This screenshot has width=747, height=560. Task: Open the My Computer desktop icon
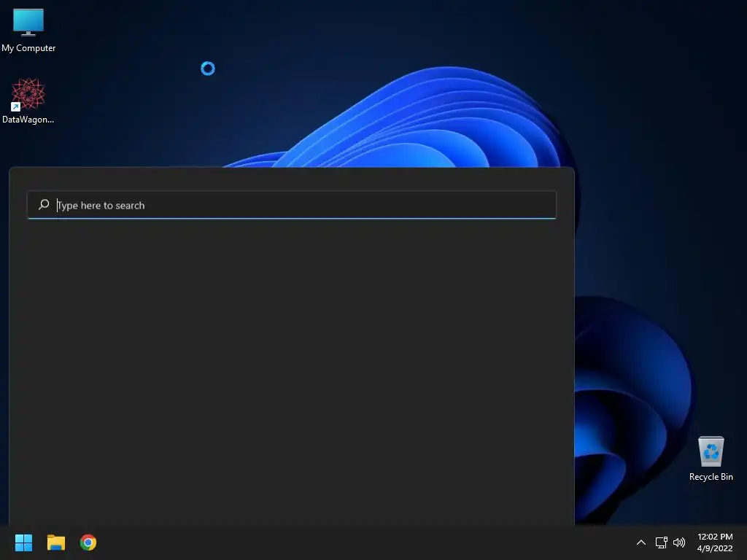pyautogui.click(x=28, y=31)
